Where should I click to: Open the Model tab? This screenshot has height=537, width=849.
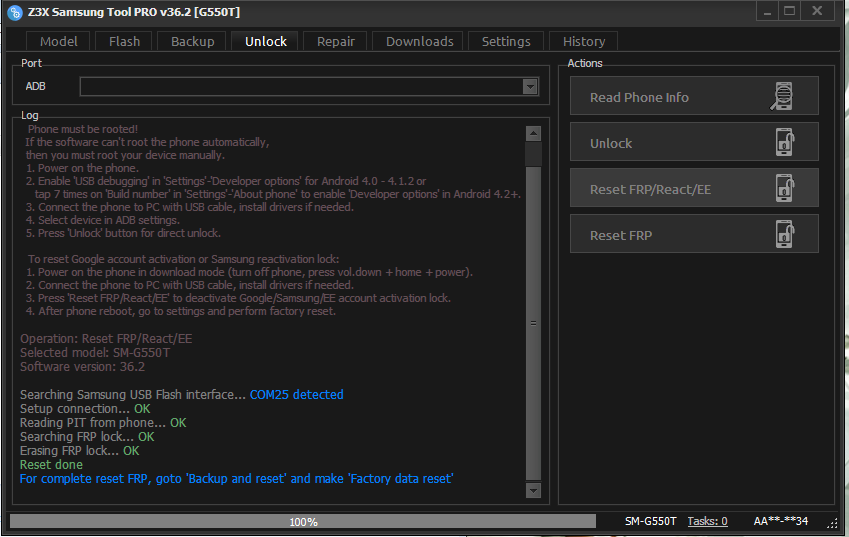coord(58,41)
